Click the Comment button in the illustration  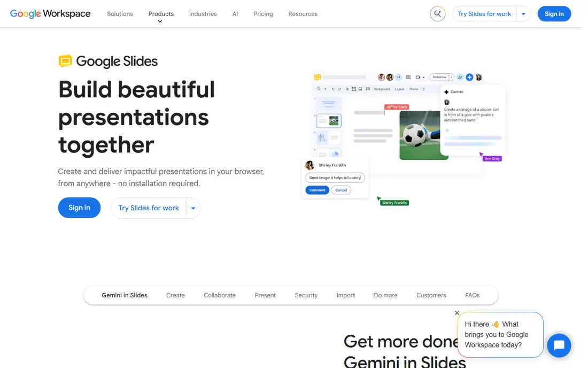tap(317, 190)
